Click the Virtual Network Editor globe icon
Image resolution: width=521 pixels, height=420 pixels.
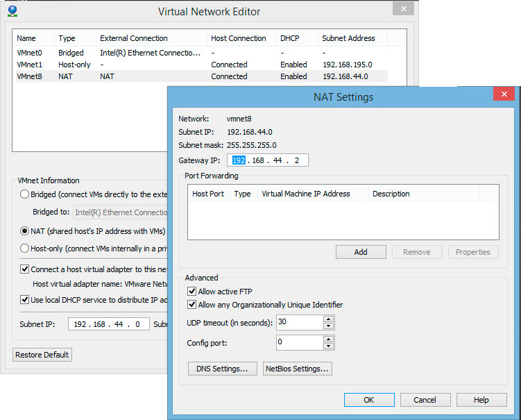click(x=12, y=11)
